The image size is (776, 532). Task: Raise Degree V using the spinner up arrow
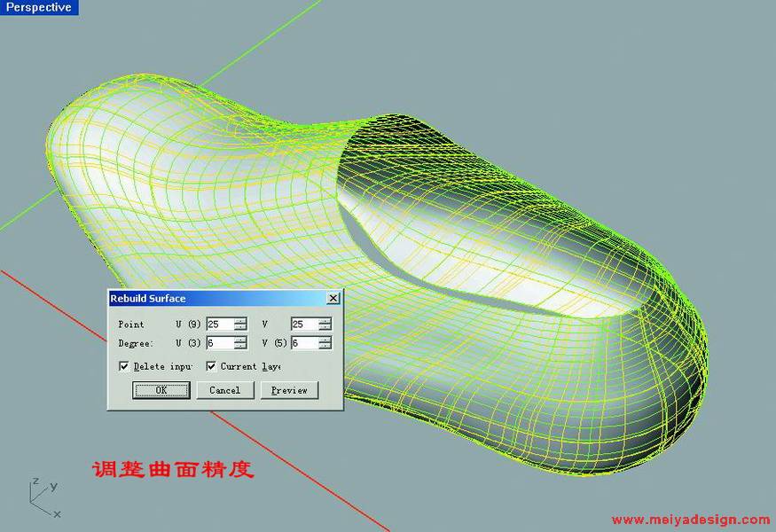[325, 340]
